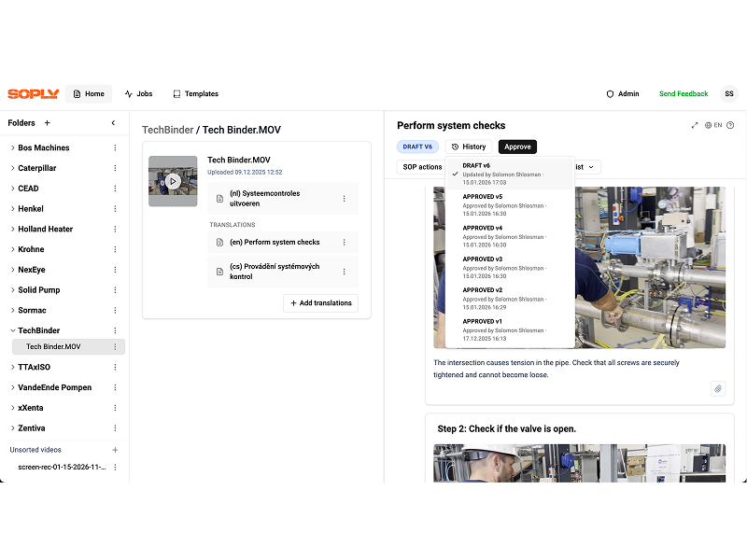Image resolution: width=747 pixels, height=560 pixels.
Task: Open options menu for Czech translation
Action: (x=344, y=272)
